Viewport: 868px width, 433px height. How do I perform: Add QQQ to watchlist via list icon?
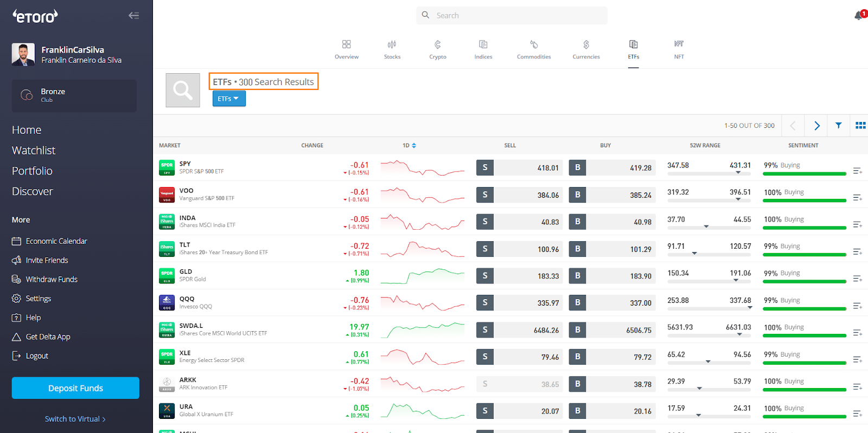pos(858,306)
